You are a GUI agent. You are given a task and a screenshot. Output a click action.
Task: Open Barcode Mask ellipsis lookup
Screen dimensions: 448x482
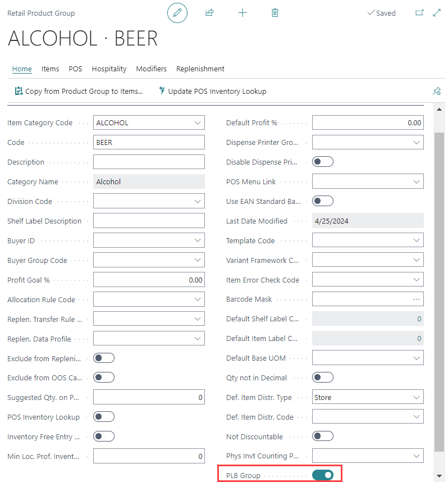[416, 299]
